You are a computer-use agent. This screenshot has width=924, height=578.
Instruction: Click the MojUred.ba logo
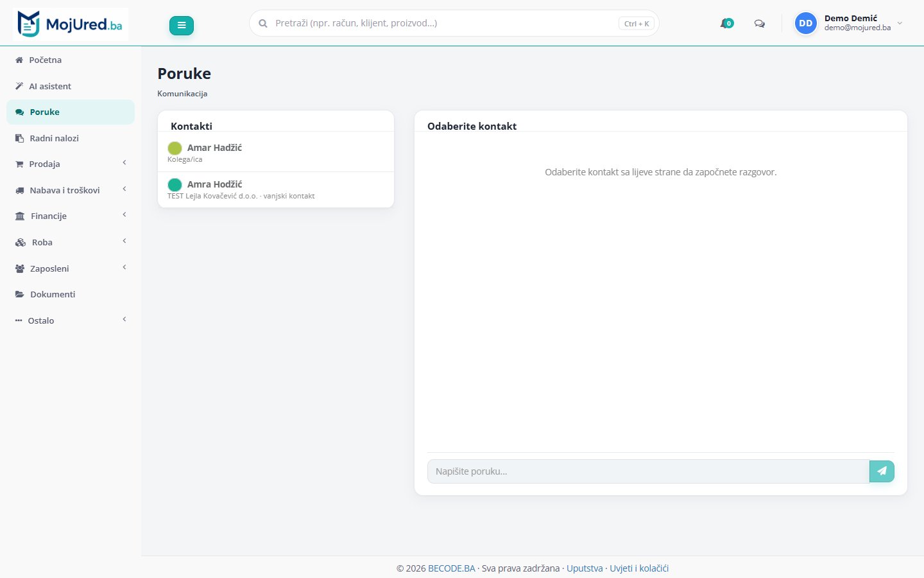[71, 24]
